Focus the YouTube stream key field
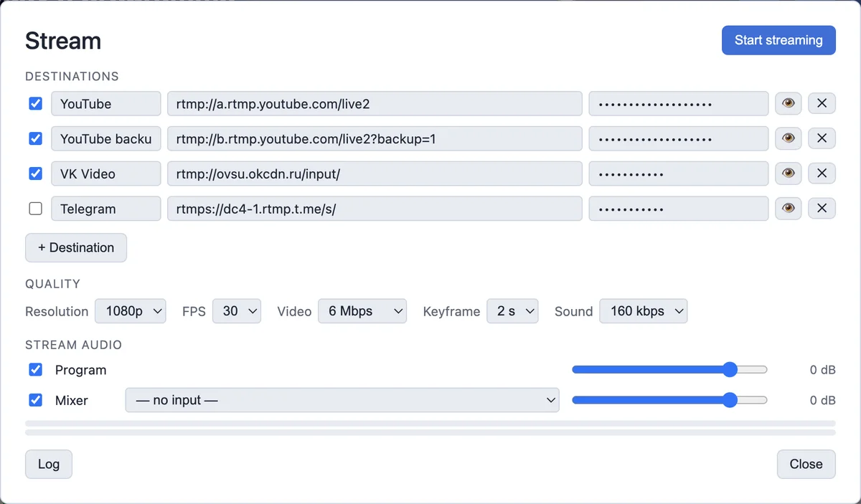Viewport: 861px width, 504px height. (x=679, y=103)
